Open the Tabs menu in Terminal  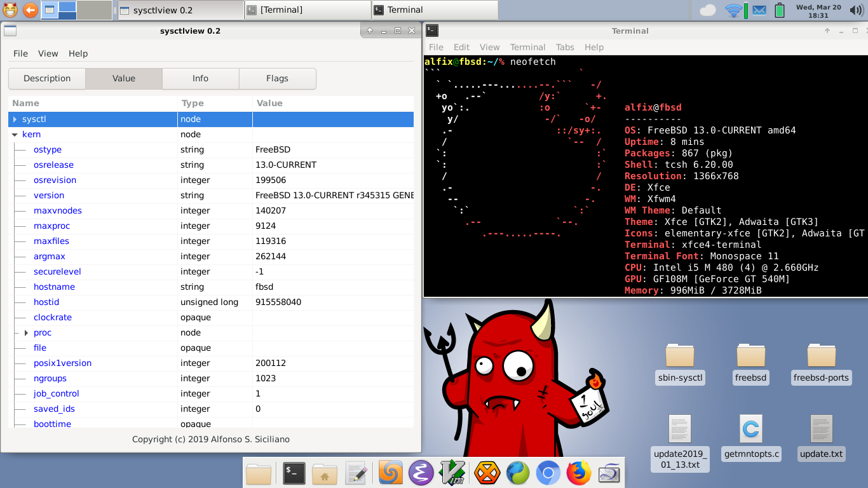tap(564, 47)
